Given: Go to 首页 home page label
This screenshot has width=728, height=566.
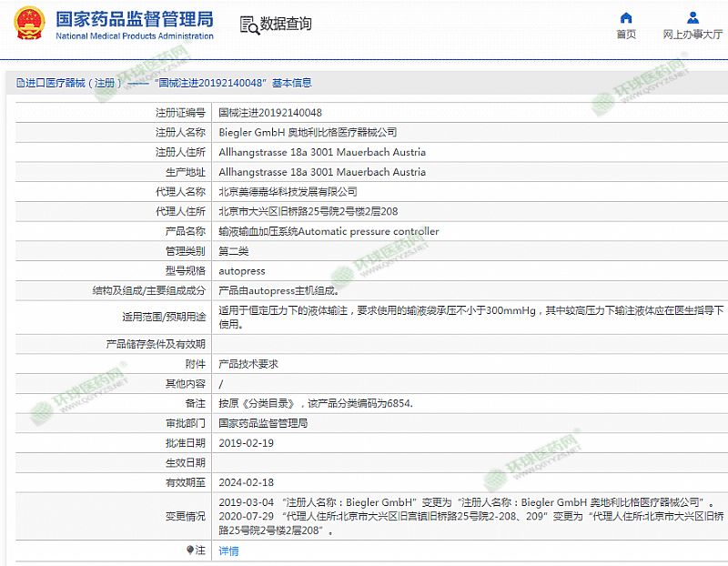Looking at the screenshot, I should click(625, 35).
